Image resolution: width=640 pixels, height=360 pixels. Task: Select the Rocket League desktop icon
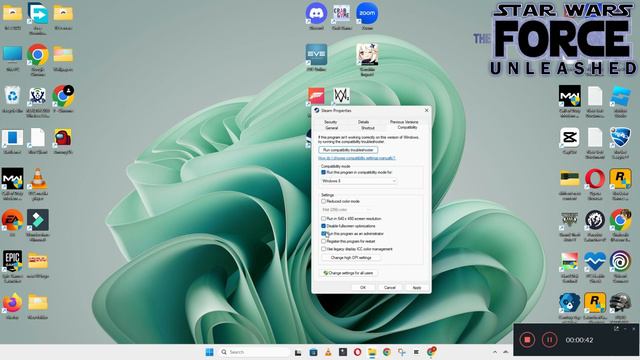point(620,138)
